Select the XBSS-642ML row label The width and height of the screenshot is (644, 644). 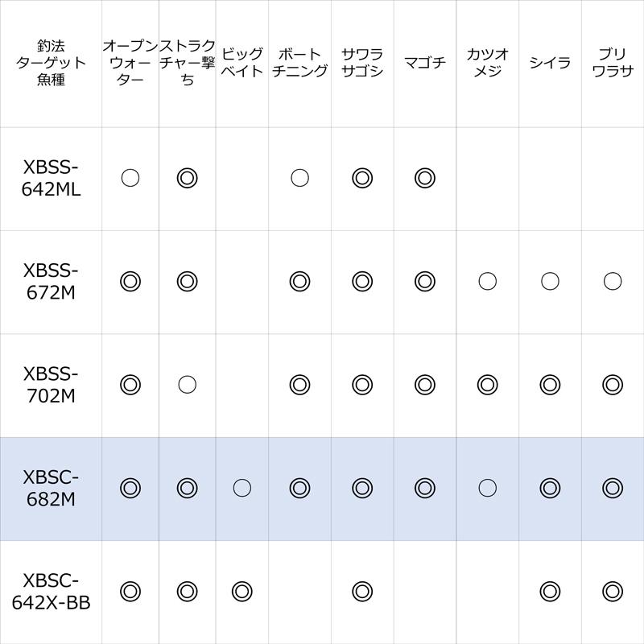51,178
